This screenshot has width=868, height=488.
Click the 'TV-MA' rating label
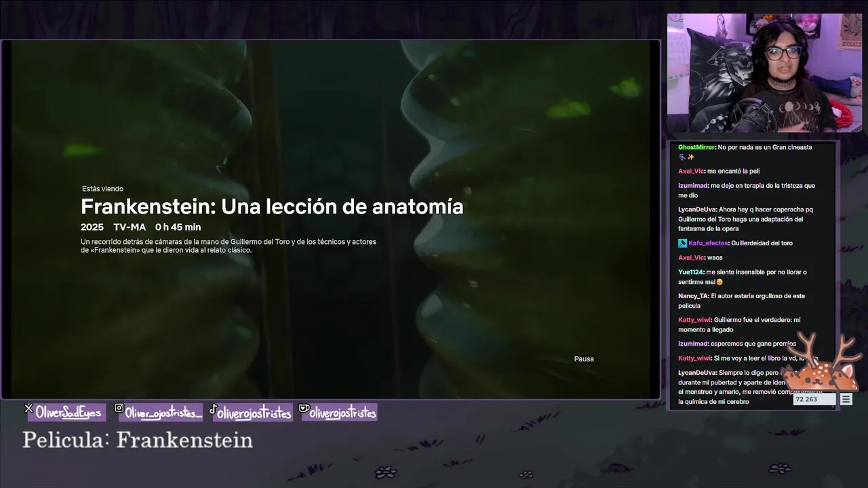pos(130,227)
